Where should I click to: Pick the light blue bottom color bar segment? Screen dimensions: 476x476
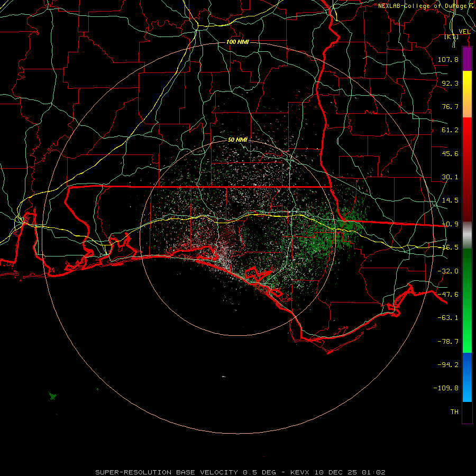(x=467, y=391)
